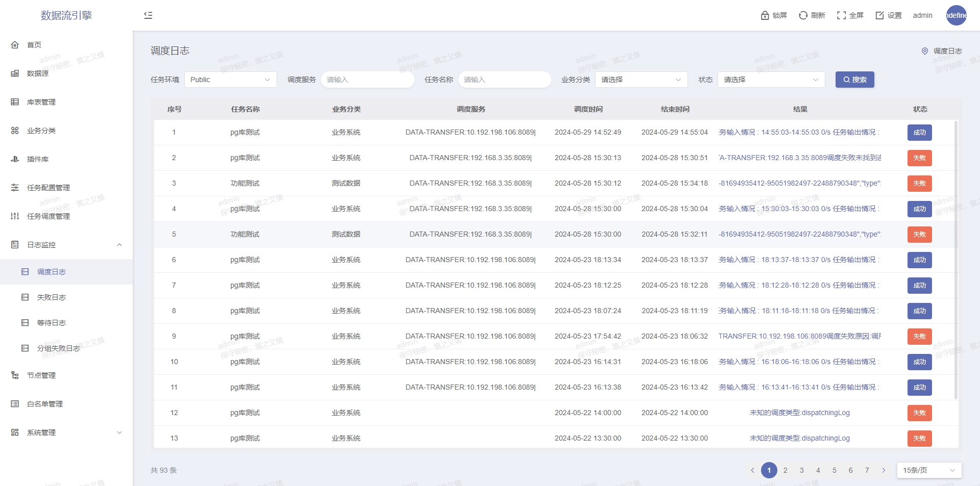The image size is (980, 486).
Task: Click the 数据源 sidebar icon
Action: click(15, 73)
